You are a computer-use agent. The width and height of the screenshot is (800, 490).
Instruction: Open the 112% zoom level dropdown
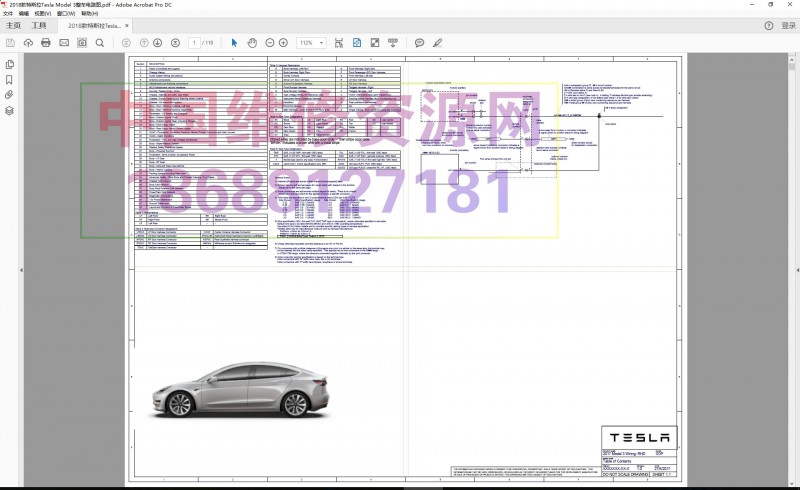[311, 43]
